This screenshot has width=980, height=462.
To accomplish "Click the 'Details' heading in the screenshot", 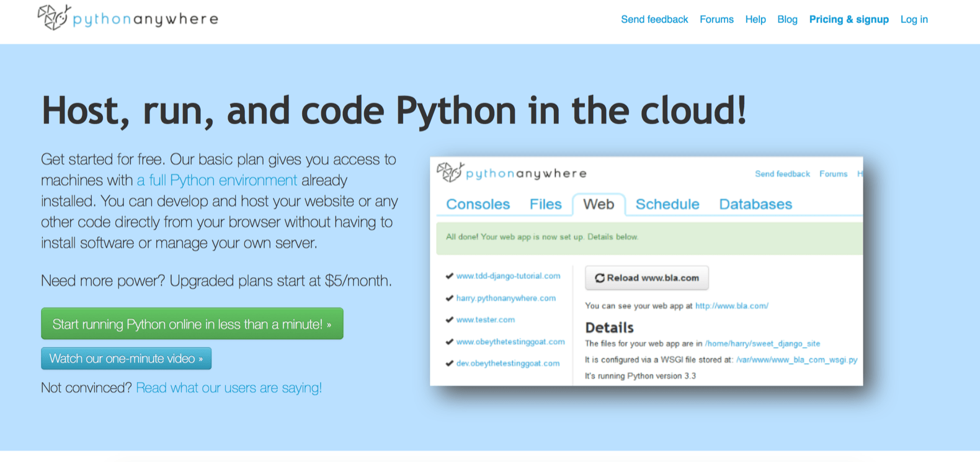I will [609, 327].
